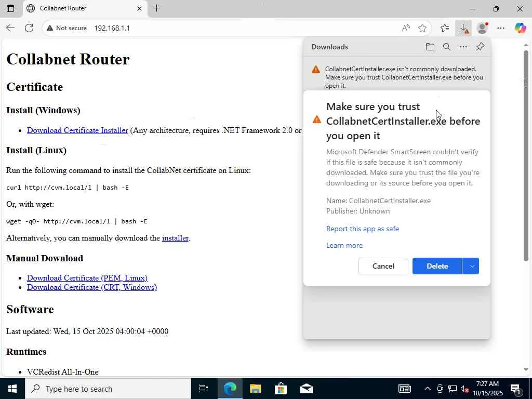Click the download warning message for CollabnetCertInstaller.exe
The height and width of the screenshot is (399, 532).
(404, 77)
